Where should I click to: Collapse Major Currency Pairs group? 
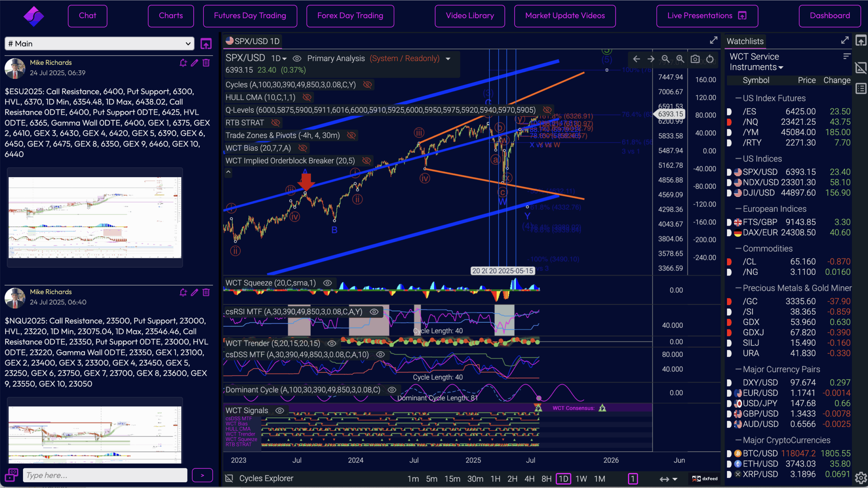click(x=738, y=370)
